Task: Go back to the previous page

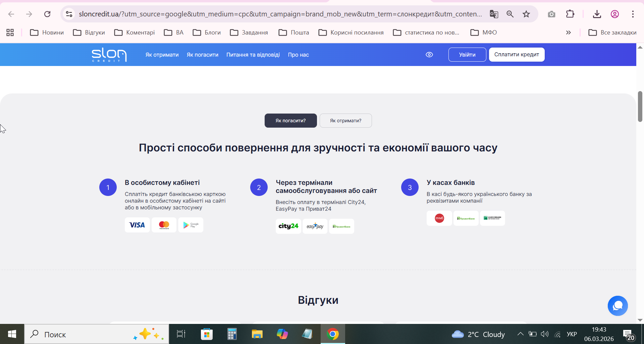Action: coord(11,14)
